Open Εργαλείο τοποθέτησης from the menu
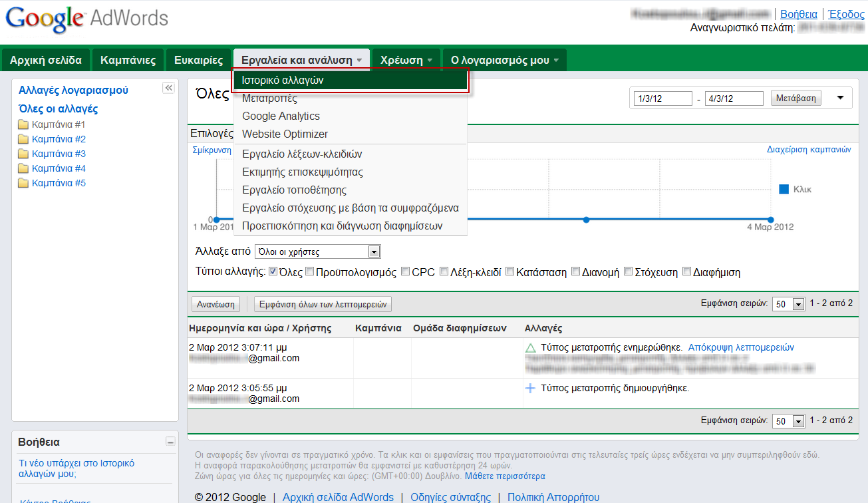The image size is (868, 503). coord(351,190)
